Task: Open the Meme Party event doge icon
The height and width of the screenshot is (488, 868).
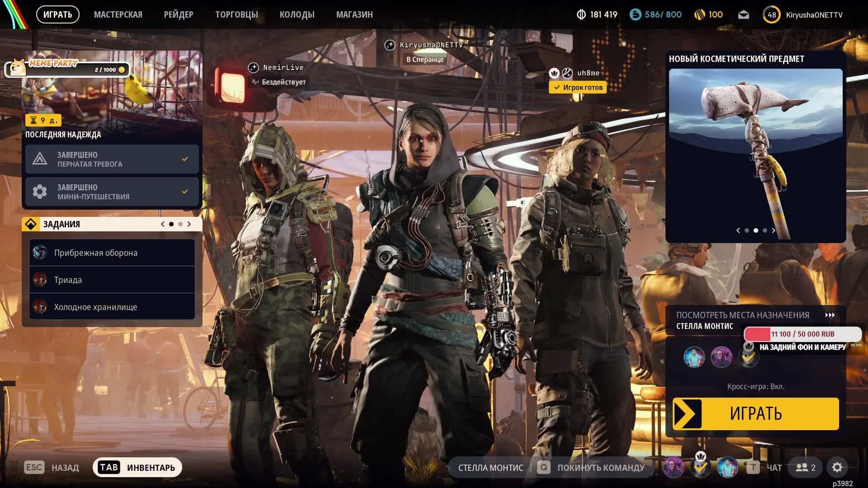Action: coord(18,67)
